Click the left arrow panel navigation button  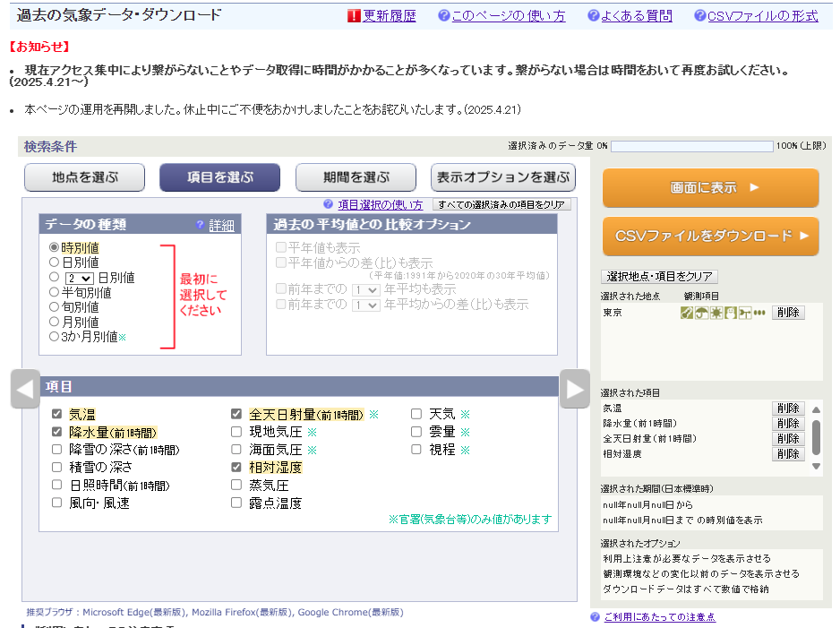(x=25, y=389)
